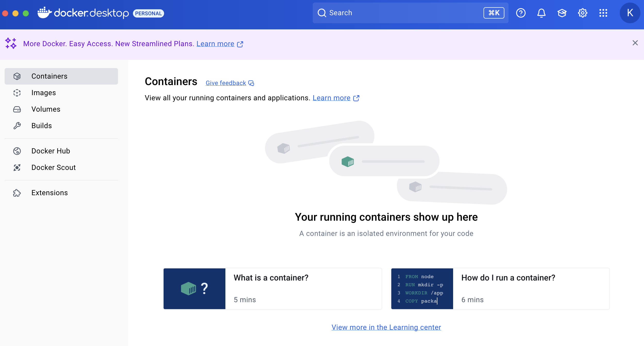Open the help question mark icon

click(521, 13)
